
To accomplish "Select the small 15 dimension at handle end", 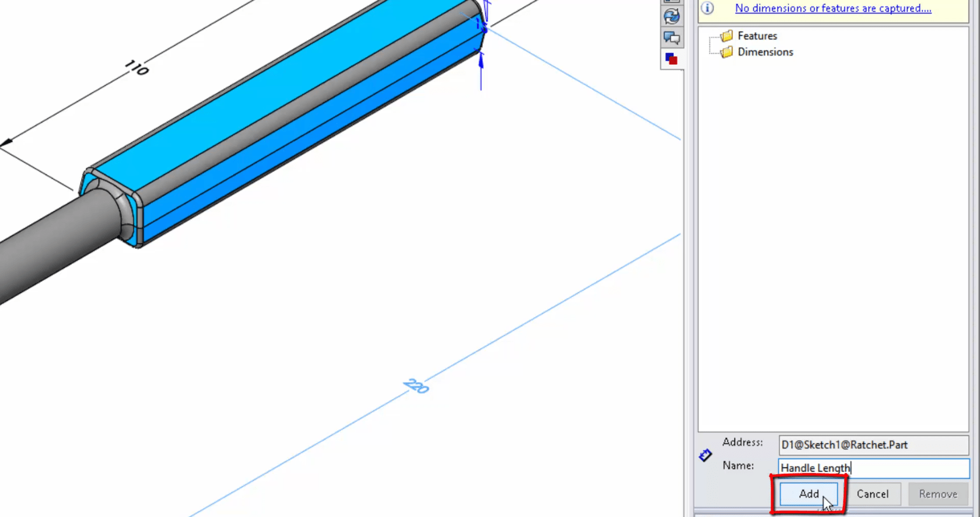I will pyautogui.click(x=481, y=25).
